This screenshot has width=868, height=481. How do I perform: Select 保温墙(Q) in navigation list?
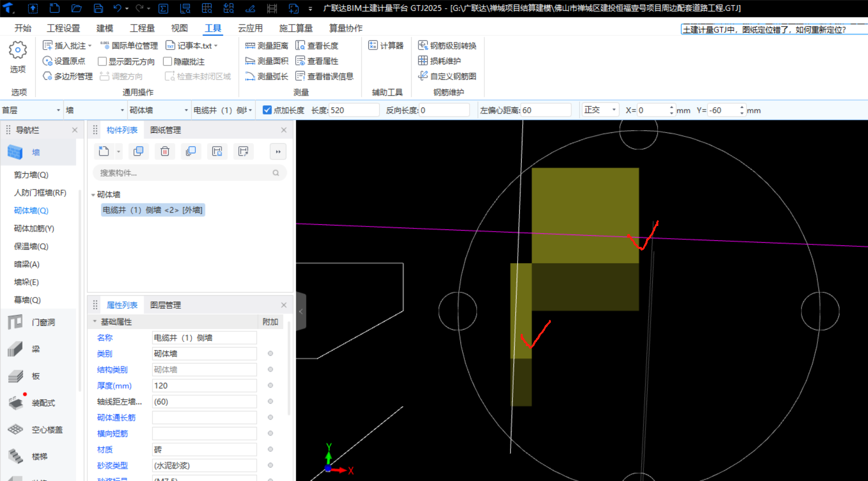pyautogui.click(x=31, y=246)
